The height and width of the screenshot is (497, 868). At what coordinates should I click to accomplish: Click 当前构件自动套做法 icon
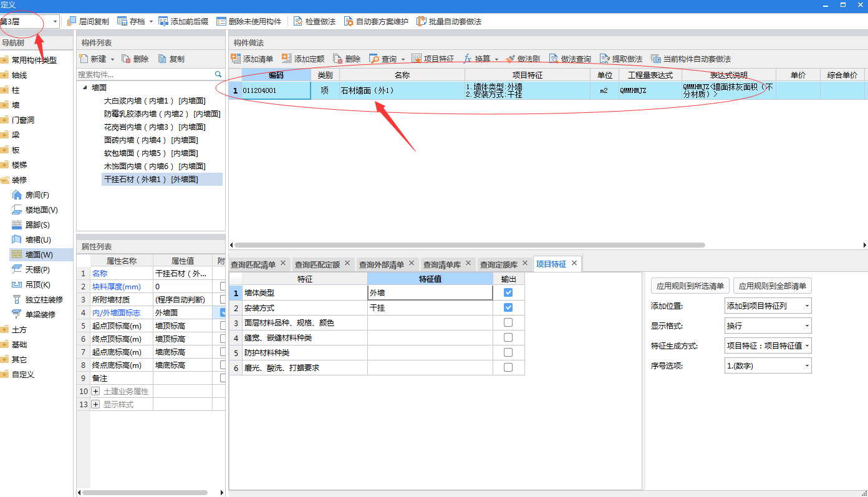[x=655, y=59]
